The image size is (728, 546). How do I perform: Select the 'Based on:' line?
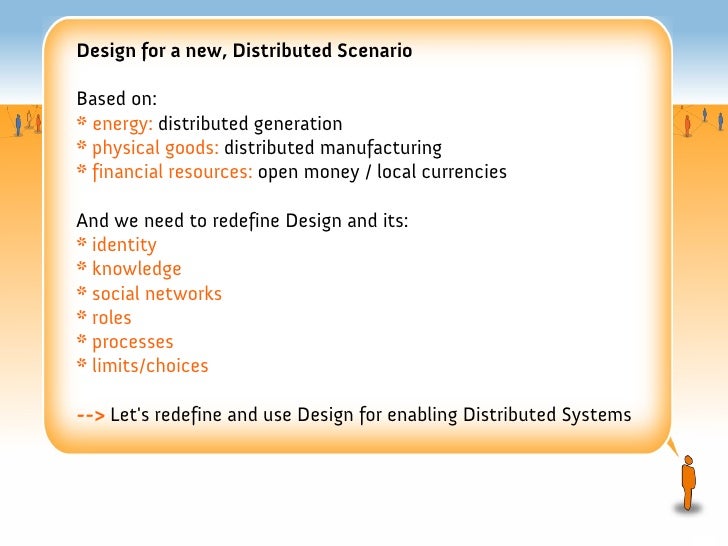pos(117,98)
